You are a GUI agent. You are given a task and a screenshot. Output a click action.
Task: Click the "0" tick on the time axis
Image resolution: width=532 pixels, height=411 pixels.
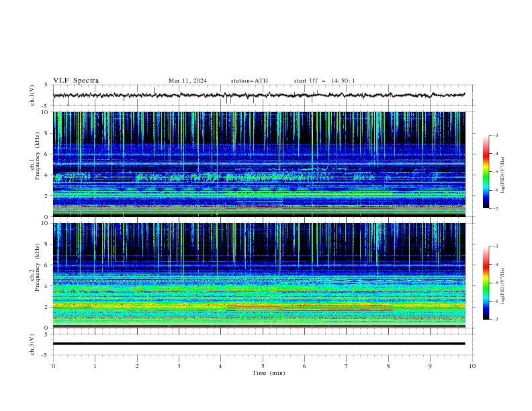[x=53, y=366]
